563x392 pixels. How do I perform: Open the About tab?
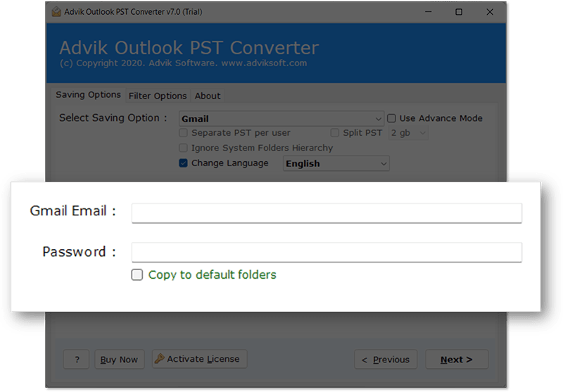point(208,96)
